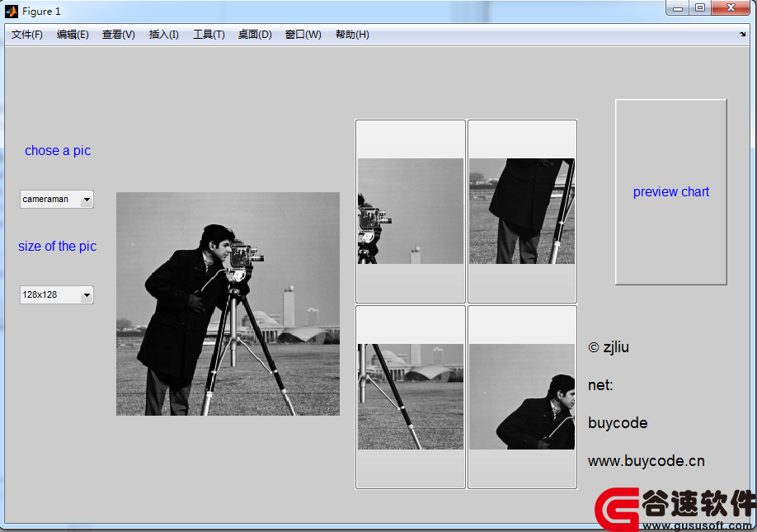This screenshot has height=532, width=757.
Task: Click the 'chose a pic' label
Action: pos(58,151)
